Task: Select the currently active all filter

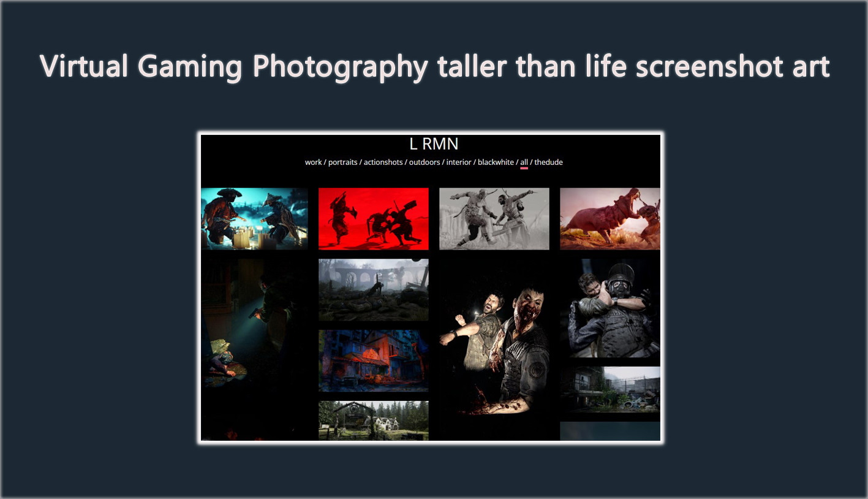Action: pos(524,162)
